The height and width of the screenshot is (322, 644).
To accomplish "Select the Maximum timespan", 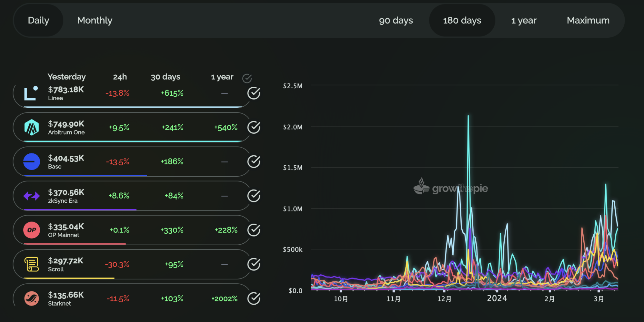I will [x=588, y=20].
